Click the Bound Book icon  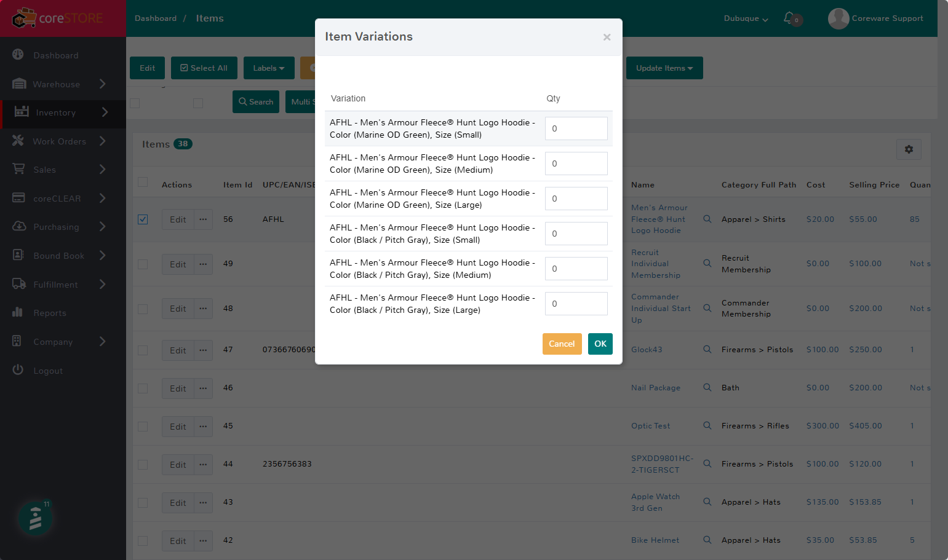click(x=18, y=254)
